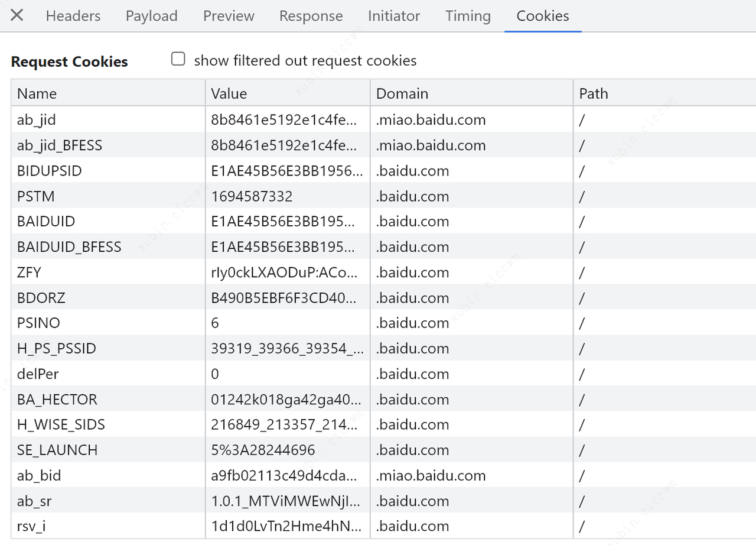The image size is (756, 545).
Task: Switch to the Response tab
Action: click(311, 16)
